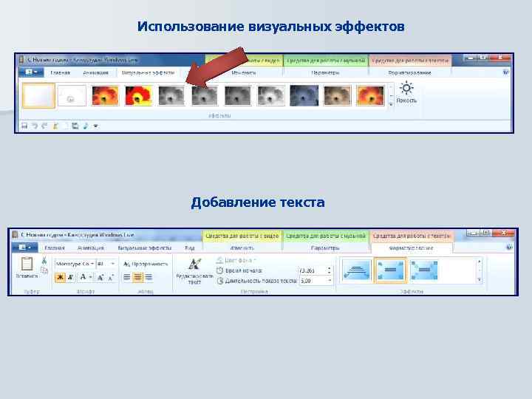
Task: Select the Главная tab in the lower window
Action: click(54, 248)
